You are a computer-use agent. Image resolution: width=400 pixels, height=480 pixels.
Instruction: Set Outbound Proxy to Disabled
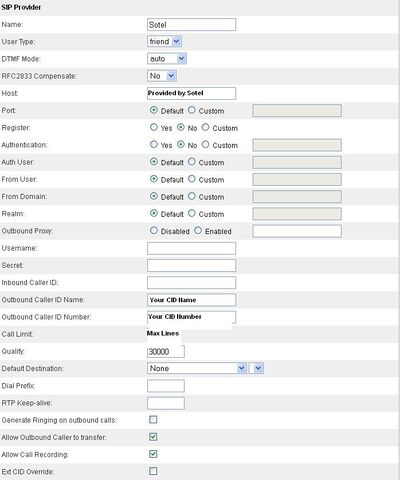[x=154, y=230]
